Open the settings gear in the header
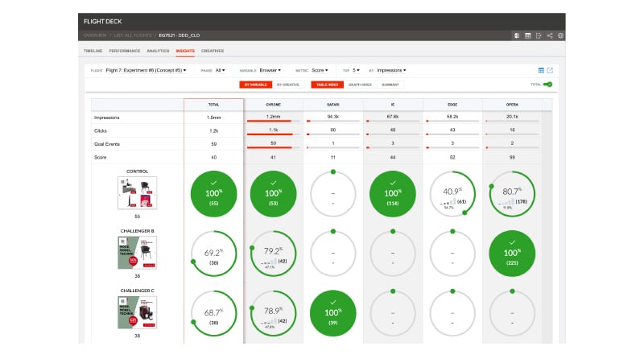 tap(560, 35)
